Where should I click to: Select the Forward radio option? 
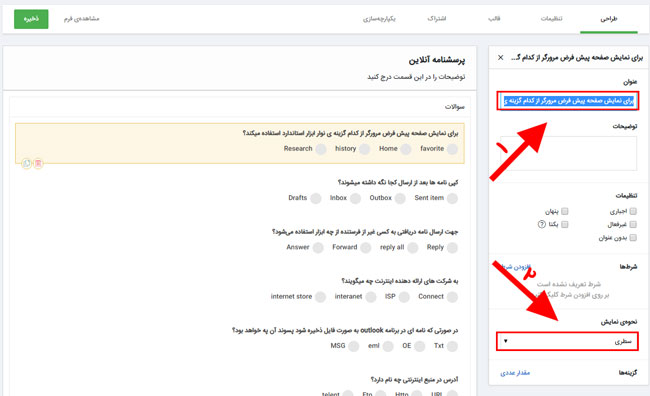(x=366, y=248)
